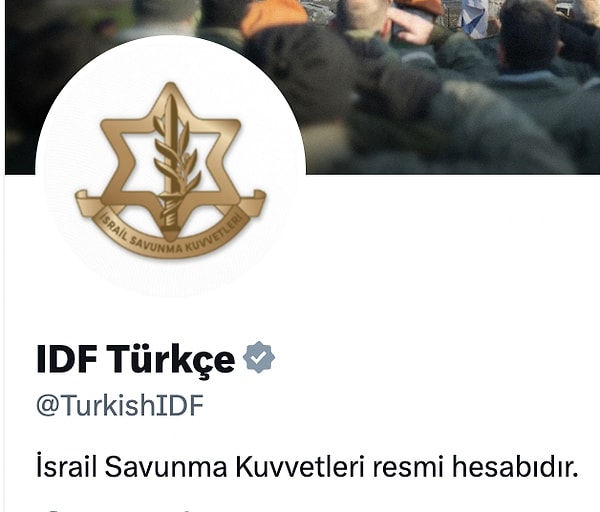The image size is (600, 512).
Task: Click the IDF text in the display name
Action: (x=66, y=359)
